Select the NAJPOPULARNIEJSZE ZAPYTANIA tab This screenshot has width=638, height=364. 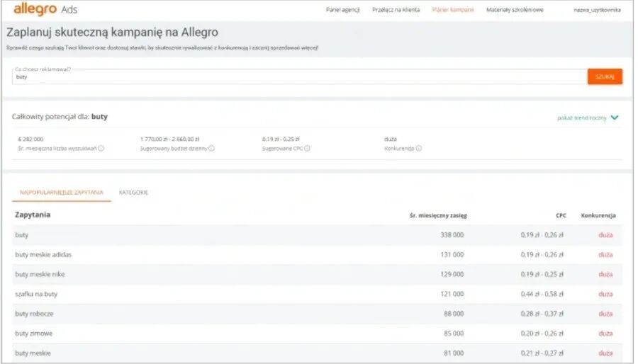coord(62,192)
